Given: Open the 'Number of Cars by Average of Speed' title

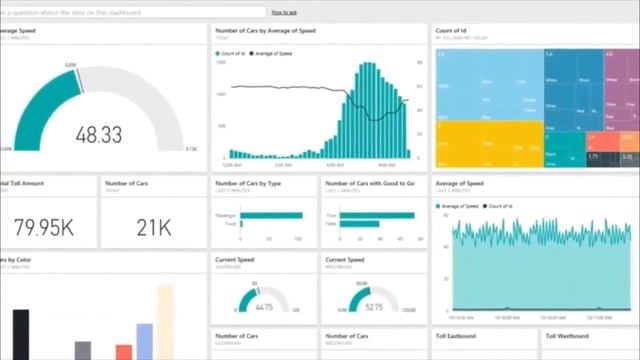Looking at the screenshot, I should pos(265,31).
